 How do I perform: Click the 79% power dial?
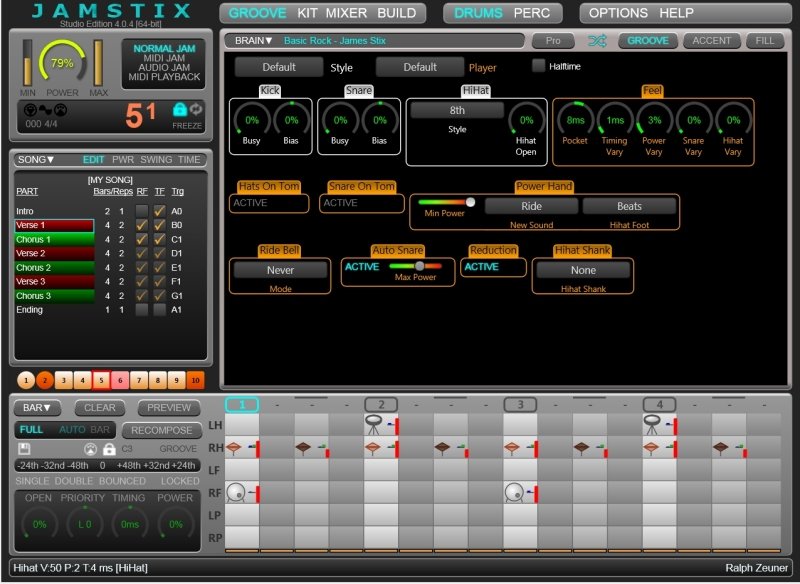[x=62, y=63]
